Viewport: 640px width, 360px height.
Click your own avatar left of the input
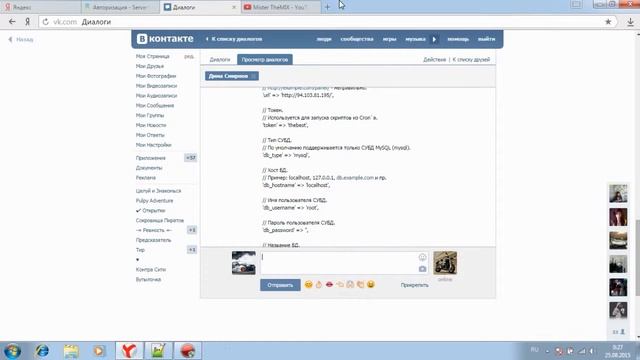coord(244,263)
